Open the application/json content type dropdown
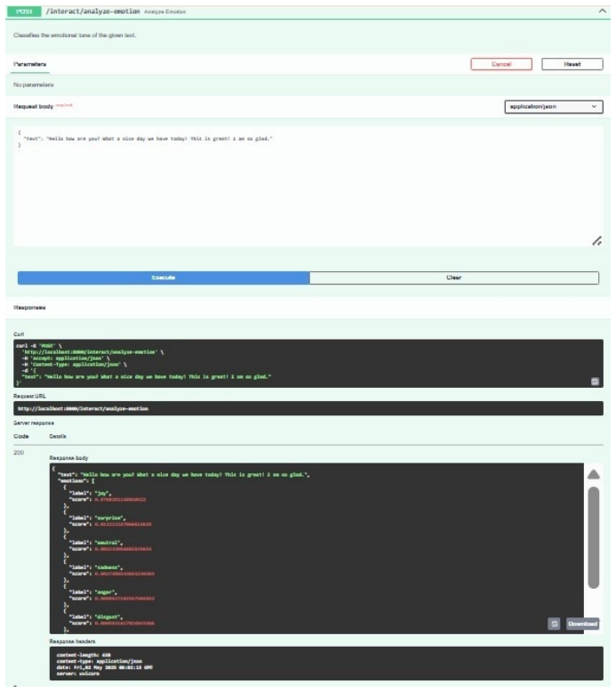This screenshot has height=692, width=616. click(554, 107)
